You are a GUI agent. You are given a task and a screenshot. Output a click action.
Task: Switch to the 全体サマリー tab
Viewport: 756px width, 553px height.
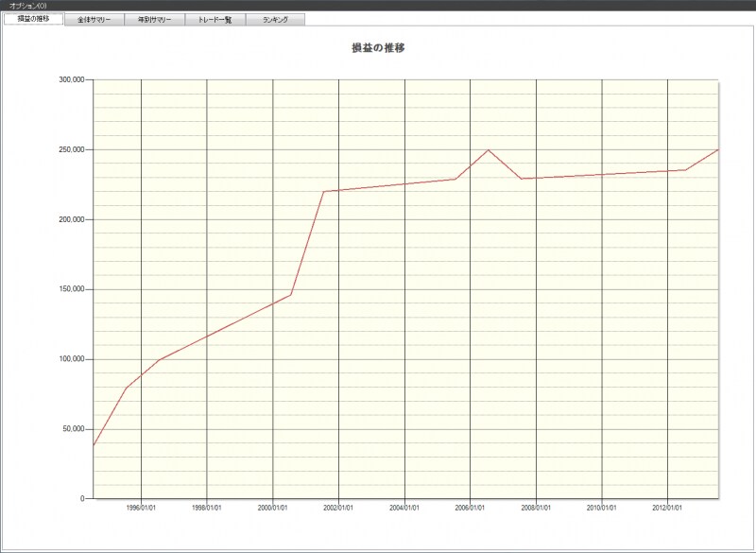94,19
